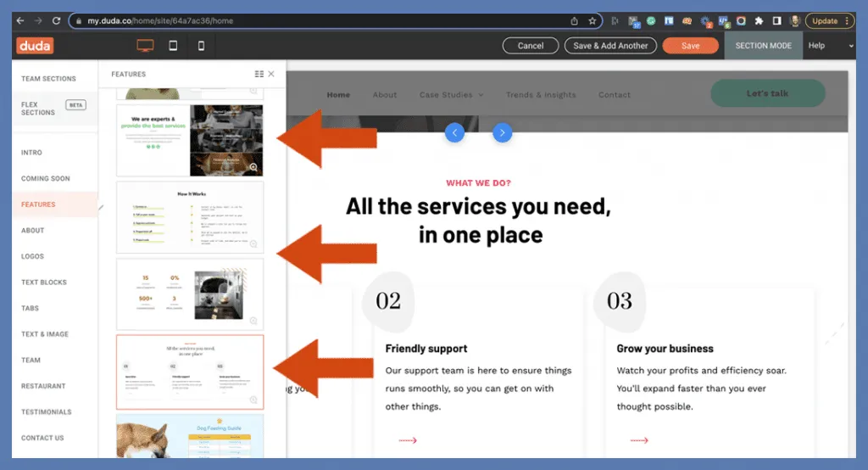Image resolution: width=868 pixels, height=470 pixels.
Task: Zoom the statistics section thumbnail magnifier
Action: [x=253, y=321]
